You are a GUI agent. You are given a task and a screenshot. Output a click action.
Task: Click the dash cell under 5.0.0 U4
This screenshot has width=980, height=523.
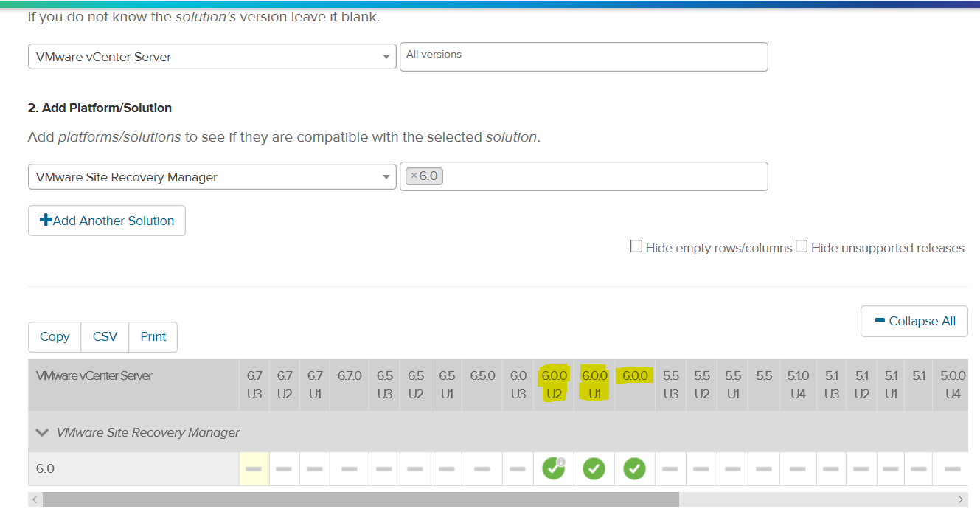click(x=952, y=468)
